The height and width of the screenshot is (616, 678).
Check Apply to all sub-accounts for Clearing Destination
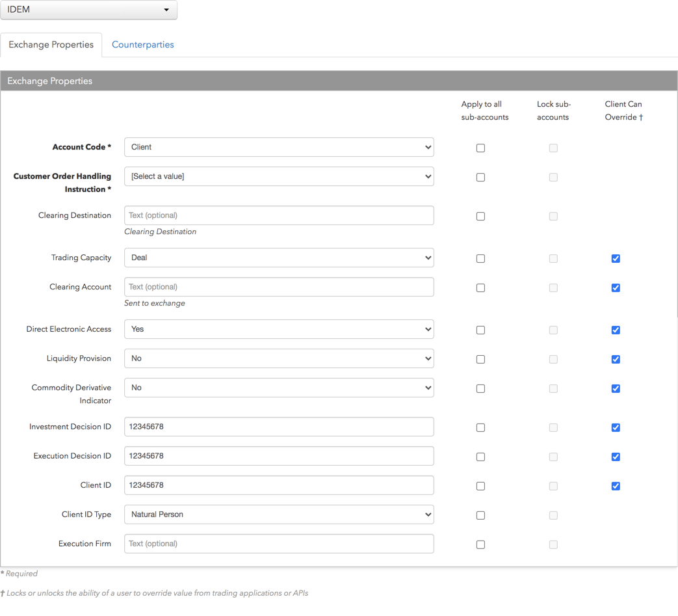480,215
